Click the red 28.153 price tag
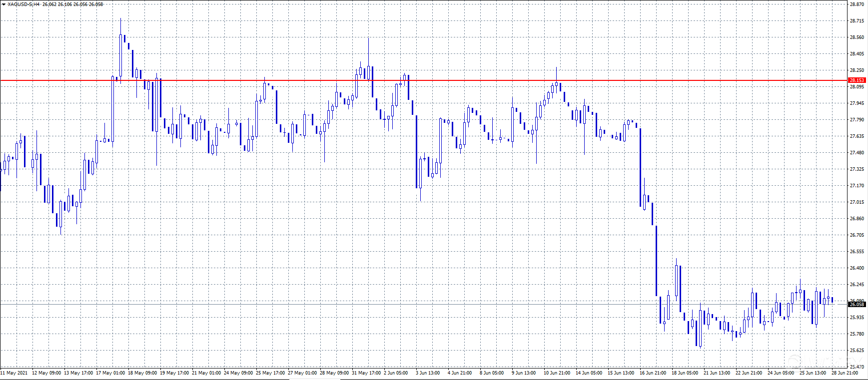This screenshot has width=868, height=380. click(x=857, y=80)
